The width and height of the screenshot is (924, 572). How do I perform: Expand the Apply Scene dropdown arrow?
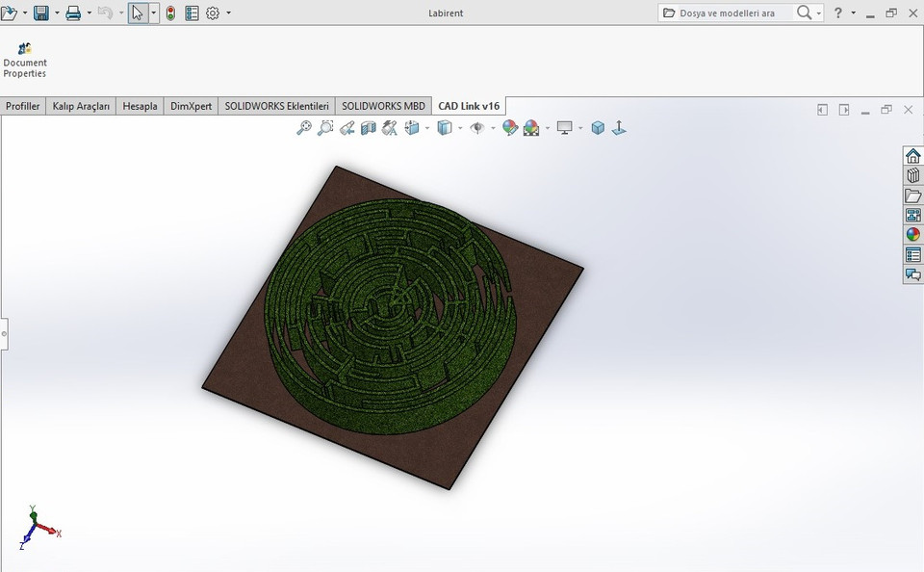click(x=546, y=127)
